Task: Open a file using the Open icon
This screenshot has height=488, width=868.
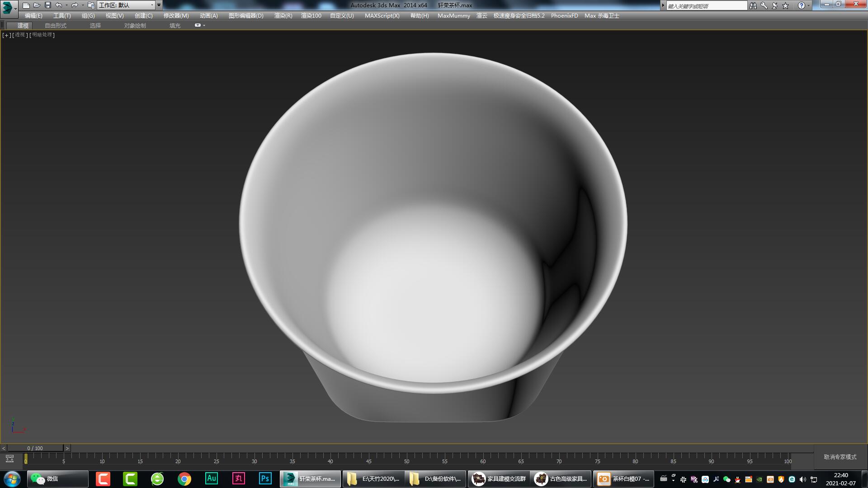Action: (x=36, y=5)
